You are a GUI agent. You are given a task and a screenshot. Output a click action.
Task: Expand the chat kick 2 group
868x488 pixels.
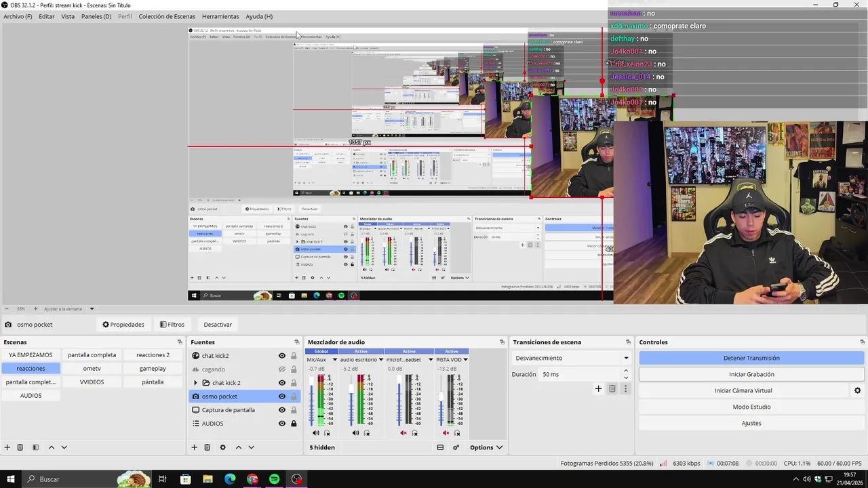tap(196, 383)
